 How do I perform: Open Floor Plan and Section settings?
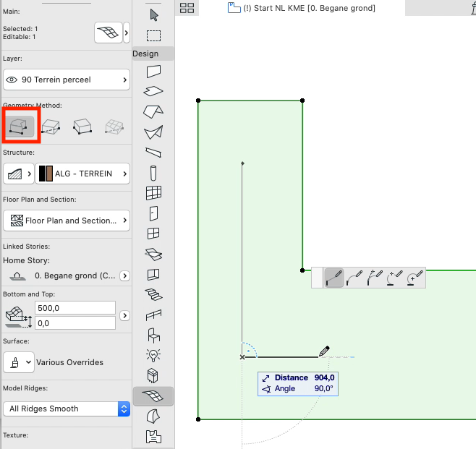click(67, 221)
